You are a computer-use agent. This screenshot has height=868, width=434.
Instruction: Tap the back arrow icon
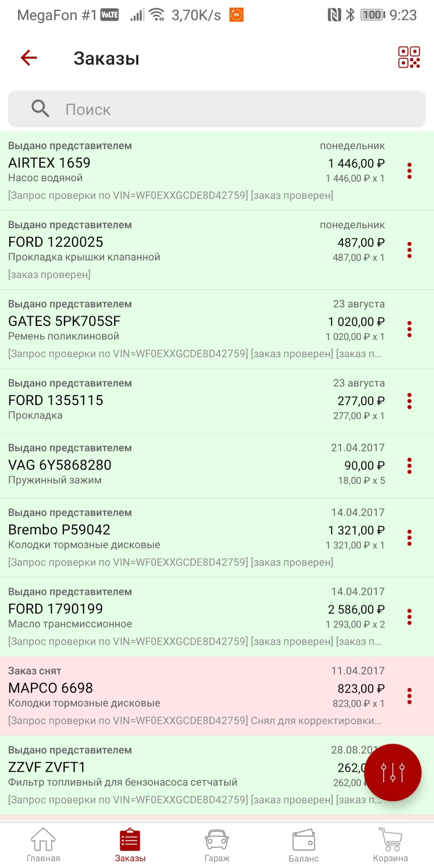tap(29, 58)
